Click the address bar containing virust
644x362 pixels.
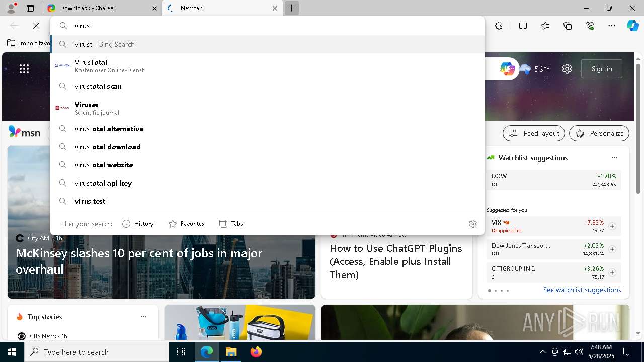267,26
